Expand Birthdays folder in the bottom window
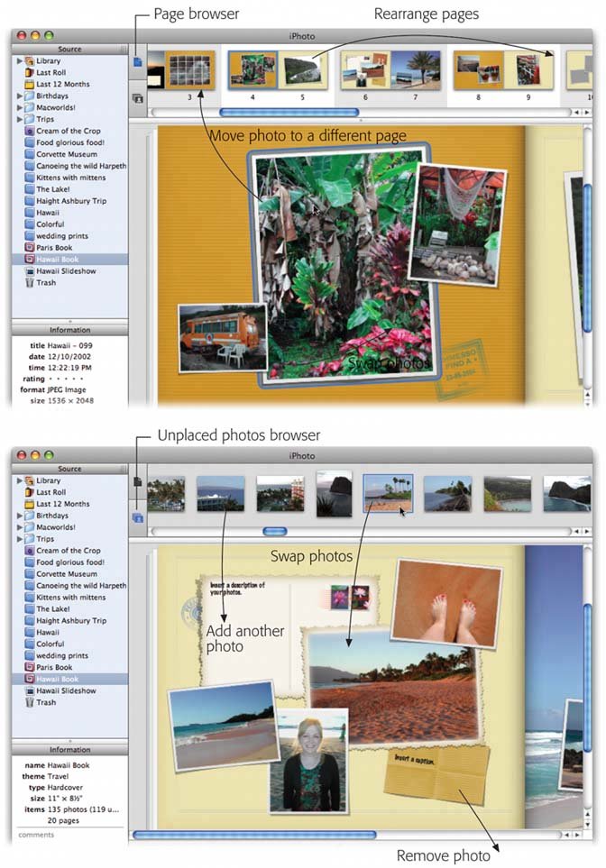Viewport: 606px width, 868px height. click(x=19, y=516)
